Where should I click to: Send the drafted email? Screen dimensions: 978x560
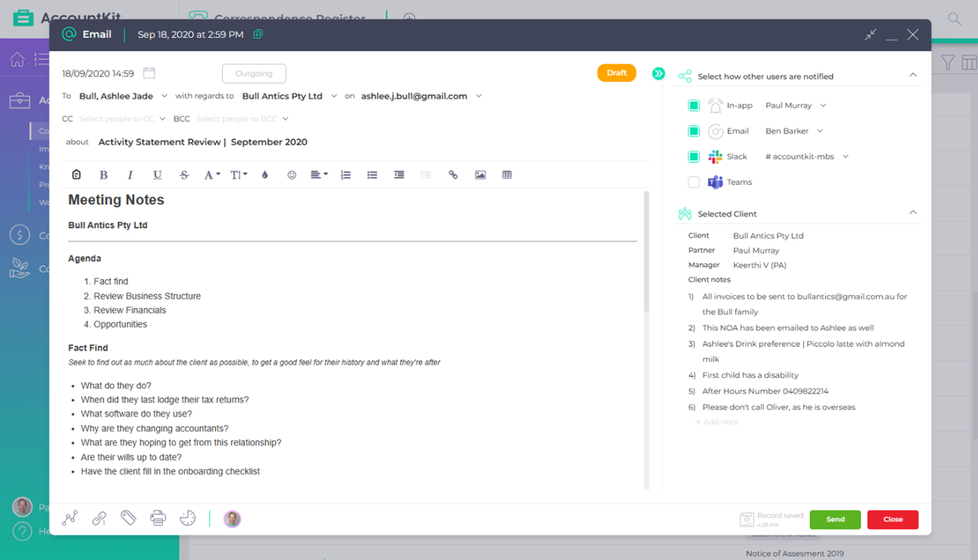[835, 520]
